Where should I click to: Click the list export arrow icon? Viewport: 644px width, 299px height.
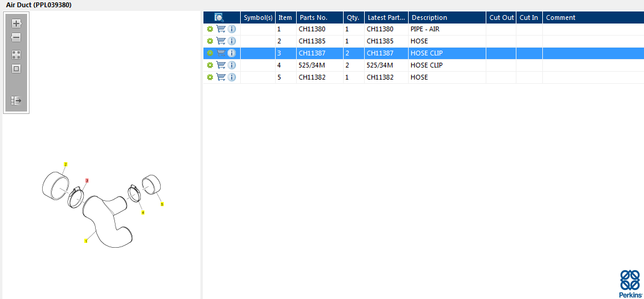pyautogui.click(x=16, y=100)
